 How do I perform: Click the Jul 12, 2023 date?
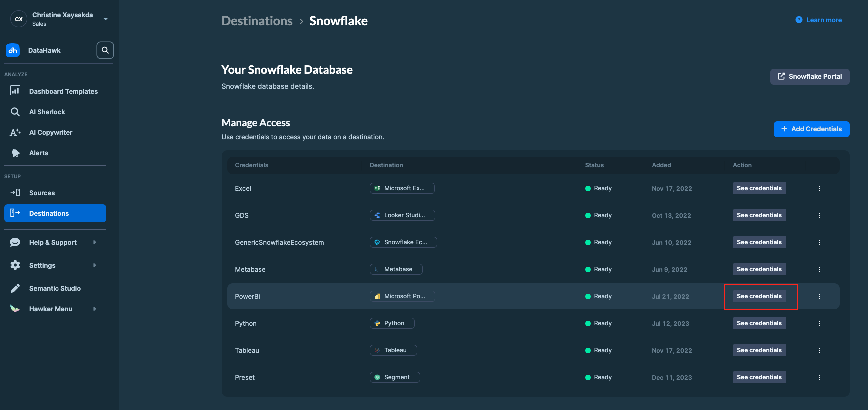click(x=670, y=324)
